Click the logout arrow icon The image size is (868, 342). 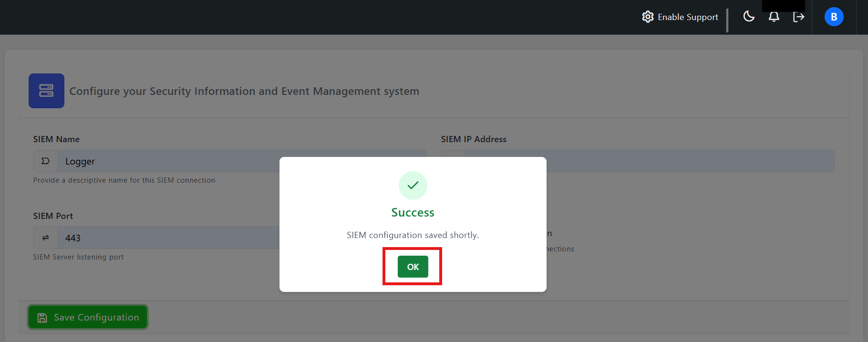click(798, 17)
